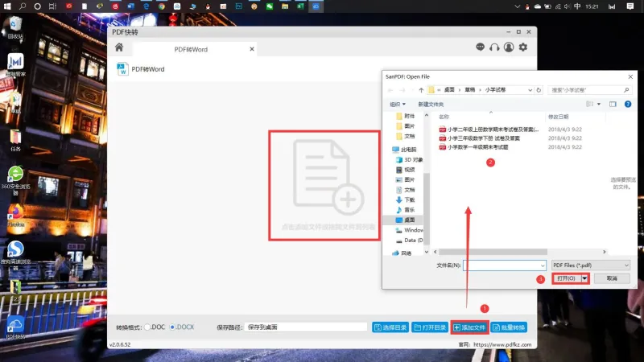Show hidden system tray icons chevron
This screenshot has height=362, width=644.
point(517,6)
